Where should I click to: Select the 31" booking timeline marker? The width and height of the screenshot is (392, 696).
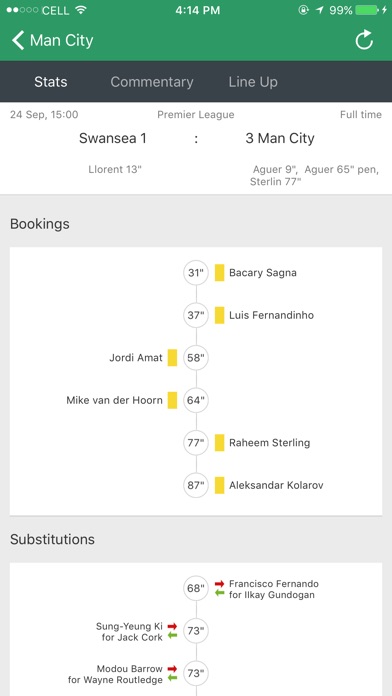pyautogui.click(x=196, y=273)
